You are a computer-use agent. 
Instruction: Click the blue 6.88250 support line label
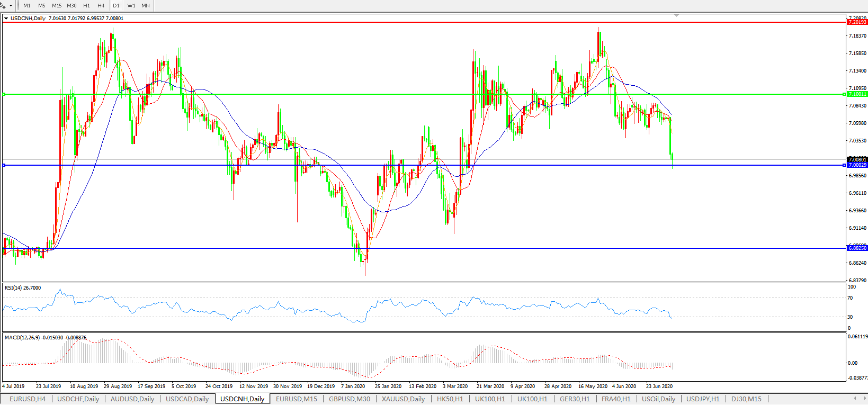(857, 248)
